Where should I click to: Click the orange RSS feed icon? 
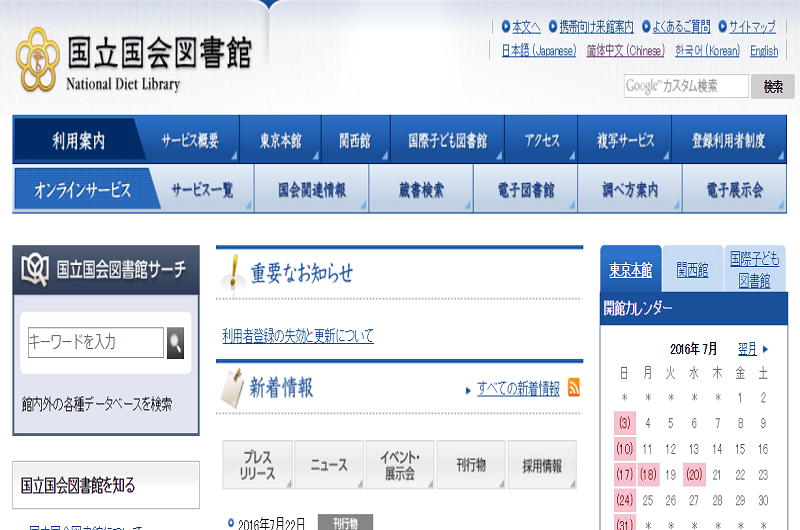pyautogui.click(x=573, y=388)
